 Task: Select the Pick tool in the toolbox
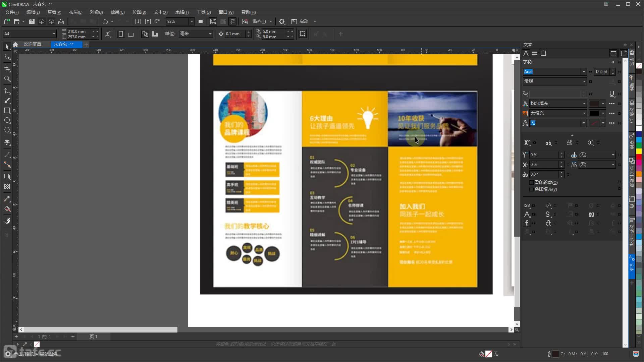(7, 47)
